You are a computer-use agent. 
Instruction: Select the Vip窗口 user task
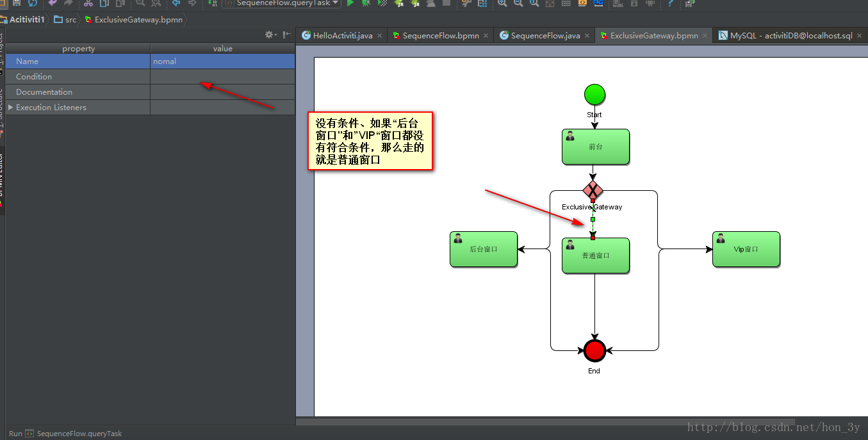point(746,249)
